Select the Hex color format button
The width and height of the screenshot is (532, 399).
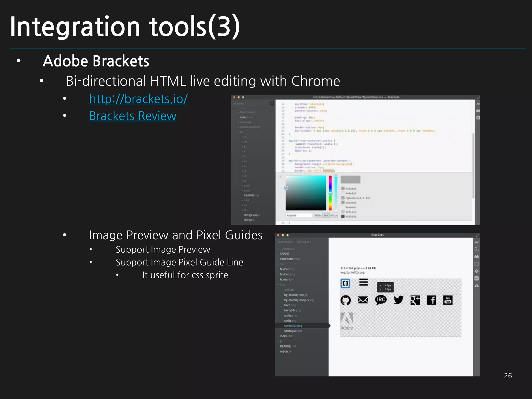(326, 216)
